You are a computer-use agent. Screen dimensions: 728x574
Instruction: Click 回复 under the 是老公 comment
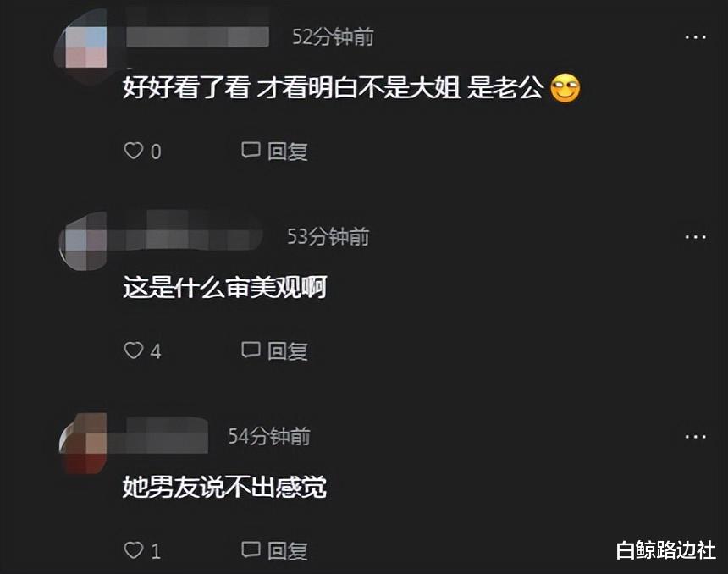[288, 152]
